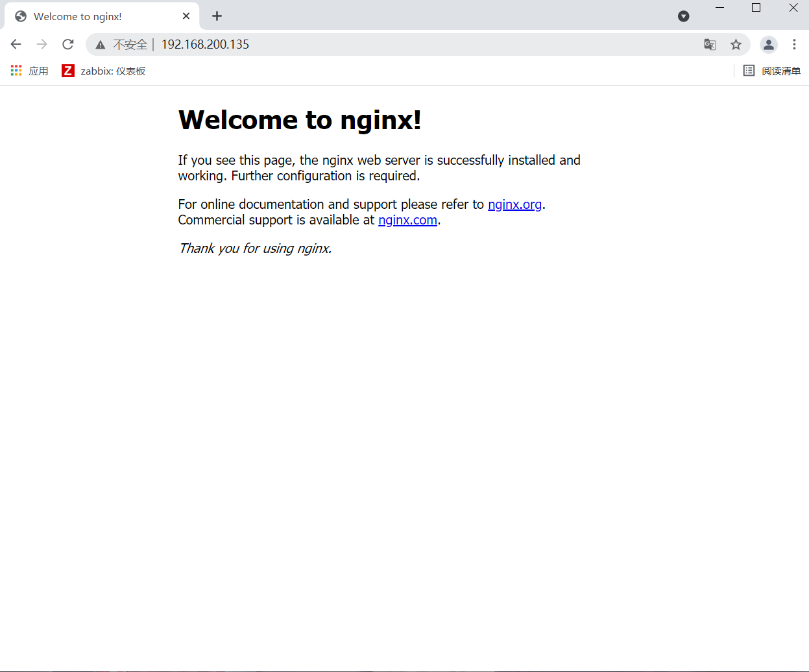
Task: Click the browser back arrow
Action: point(16,44)
